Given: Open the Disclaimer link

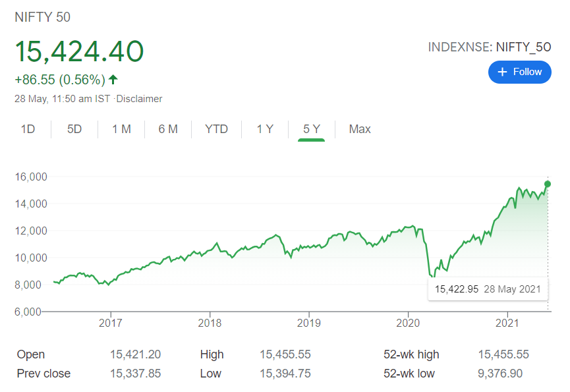Looking at the screenshot, I should pyautogui.click(x=139, y=99).
